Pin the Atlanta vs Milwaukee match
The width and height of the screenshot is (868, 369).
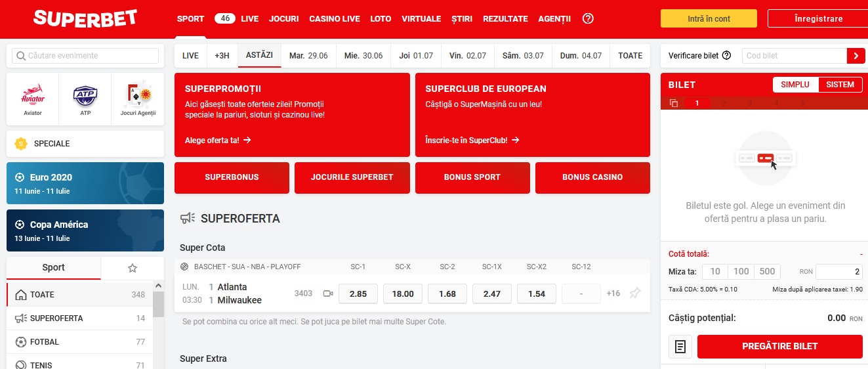coord(634,293)
